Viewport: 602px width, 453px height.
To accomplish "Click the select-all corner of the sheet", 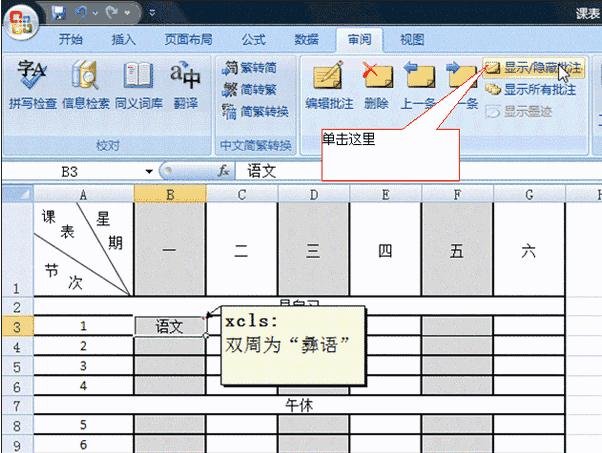I will [x=18, y=194].
